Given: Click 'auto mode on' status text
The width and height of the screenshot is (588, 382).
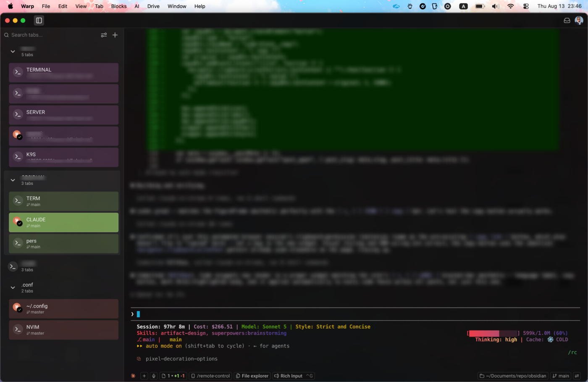Looking at the screenshot, I should pyautogui.click(x=164, y=346).
